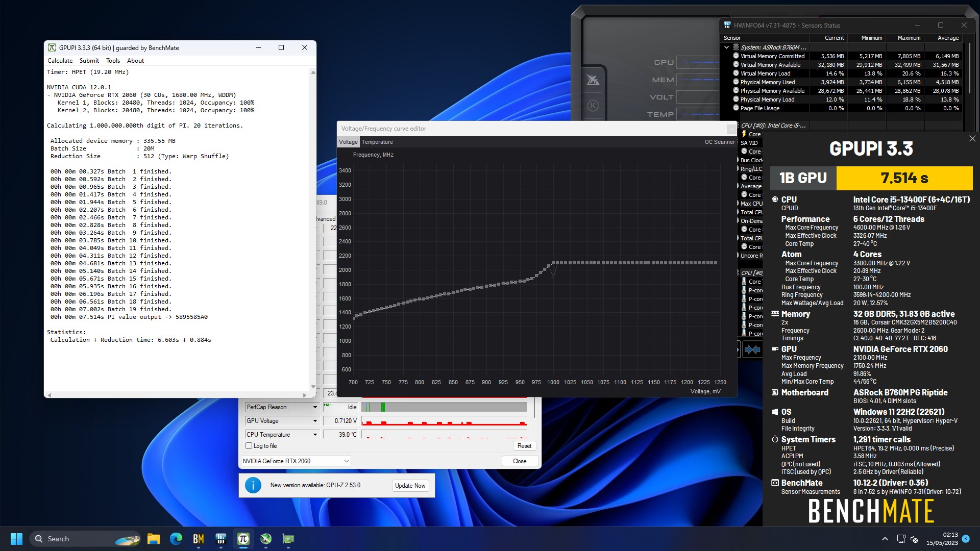Click the Afterburner Kombustor K icon
The width and height of the screenshot is (980, 551).
pos(593,106)
